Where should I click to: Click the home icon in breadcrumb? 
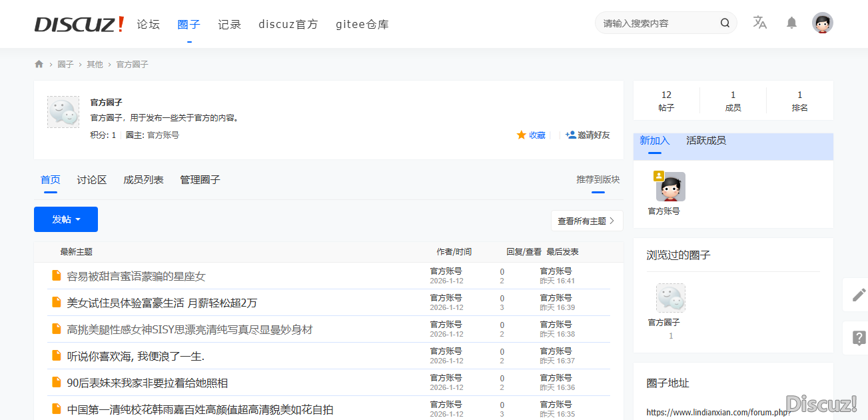[x=39, y=64]
